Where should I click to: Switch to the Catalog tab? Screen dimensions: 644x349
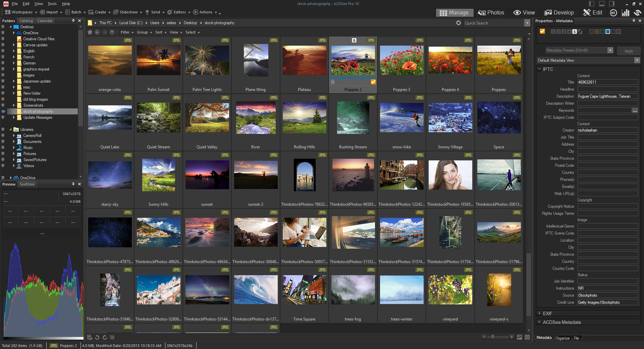point(26,21)
